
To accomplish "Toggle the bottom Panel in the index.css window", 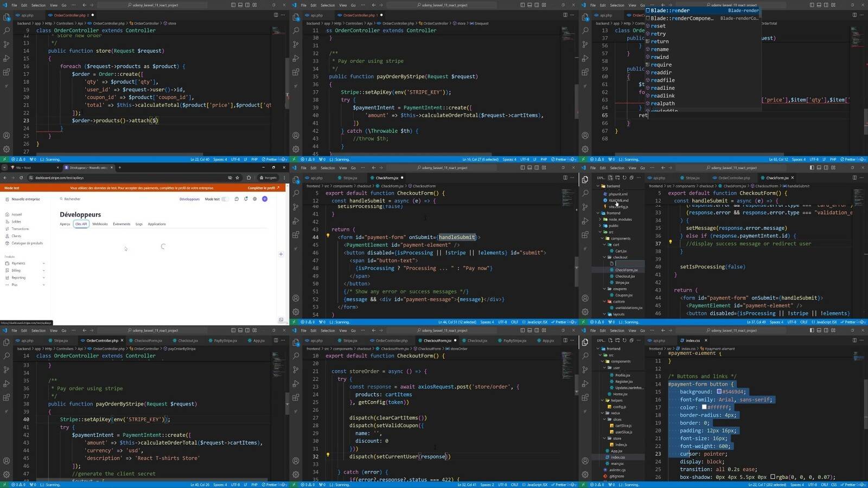I will 819,330.
